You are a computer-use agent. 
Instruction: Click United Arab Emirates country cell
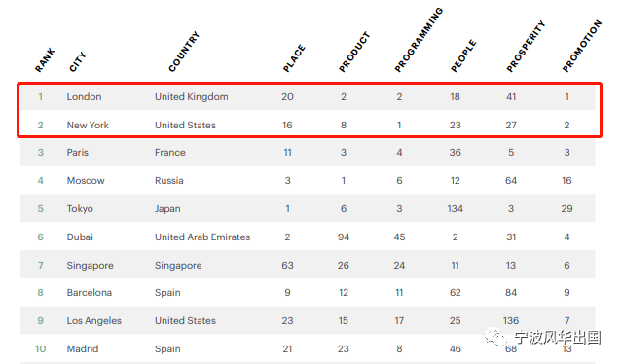(x=202, y=237)
